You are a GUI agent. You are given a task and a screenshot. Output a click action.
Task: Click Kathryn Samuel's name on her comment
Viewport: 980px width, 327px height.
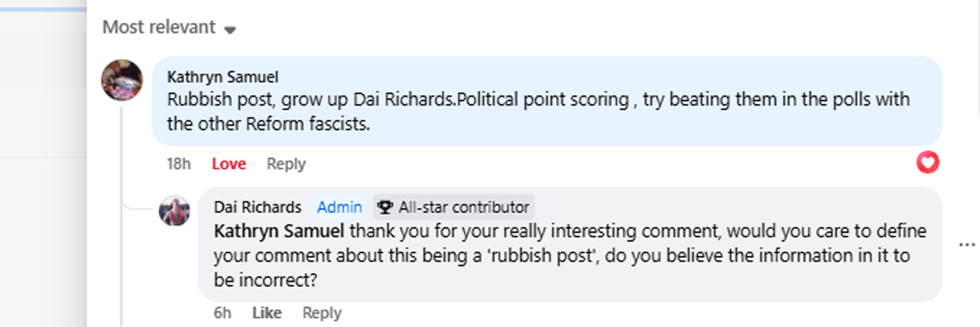(223, 77)
